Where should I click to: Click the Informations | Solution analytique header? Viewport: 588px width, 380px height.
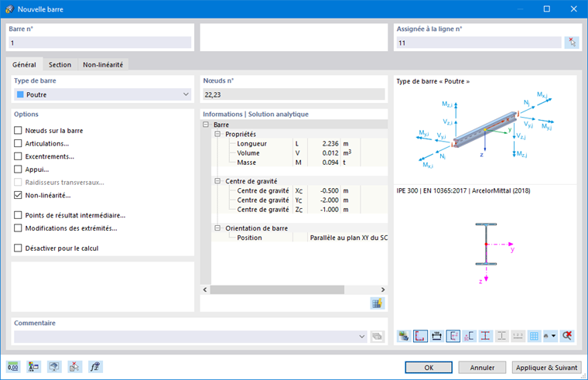(256, 114)
